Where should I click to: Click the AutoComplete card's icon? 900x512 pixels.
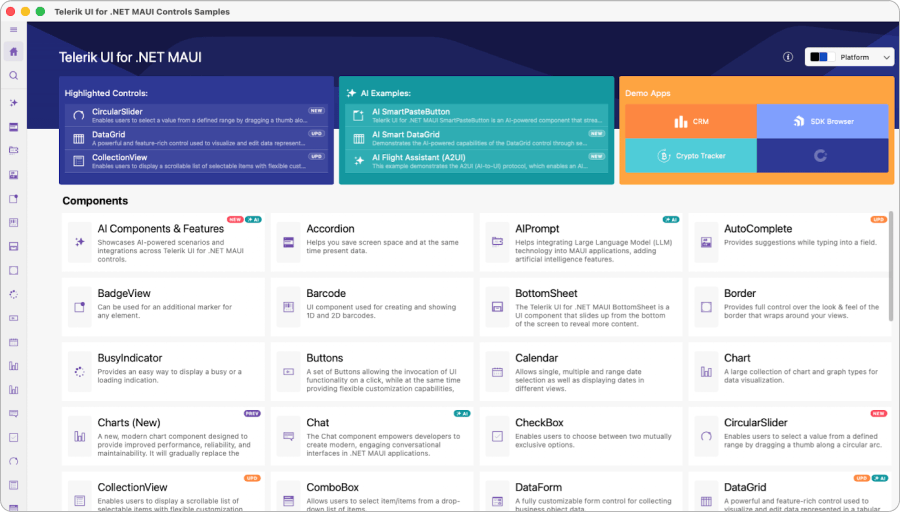point(707,242)
